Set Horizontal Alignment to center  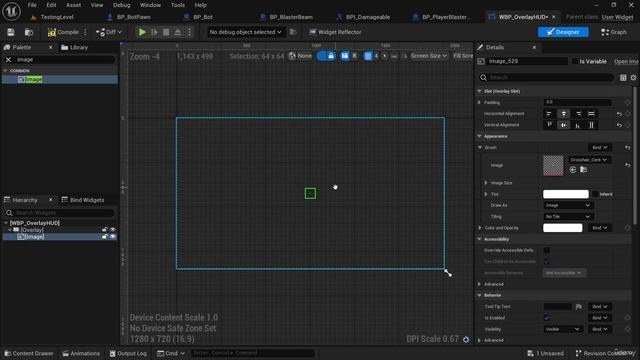(564, 114)
